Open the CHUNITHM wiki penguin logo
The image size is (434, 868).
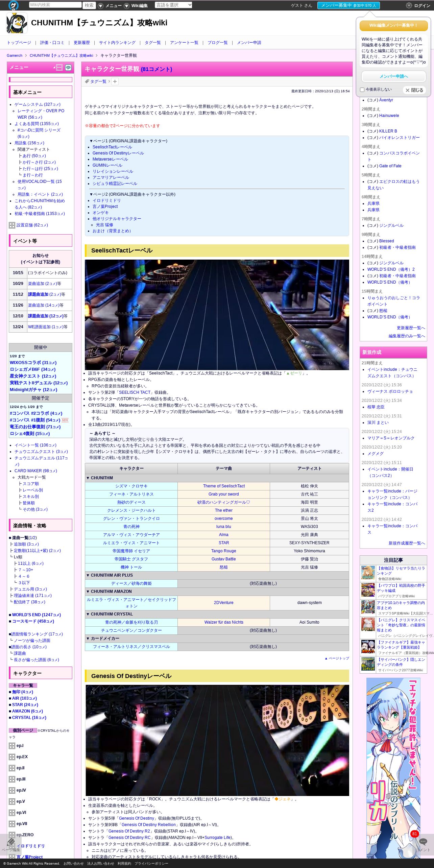coord(17,23)
